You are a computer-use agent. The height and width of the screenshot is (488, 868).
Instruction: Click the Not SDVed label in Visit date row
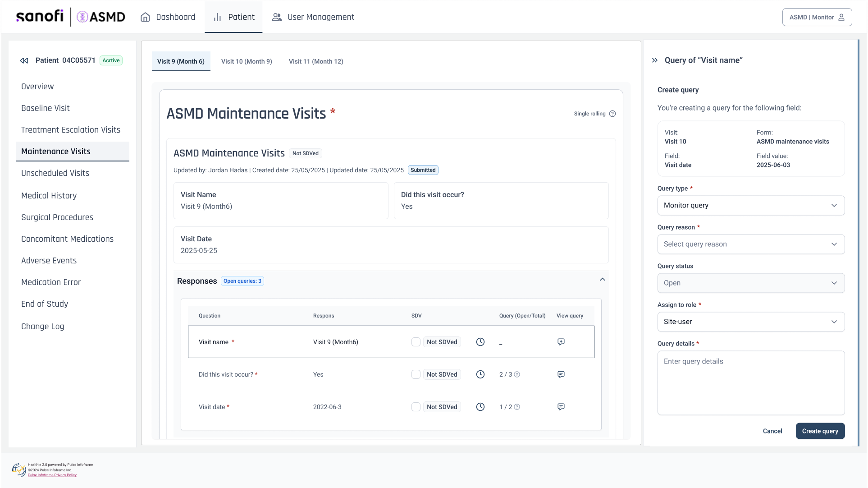(x=442, y=407)
